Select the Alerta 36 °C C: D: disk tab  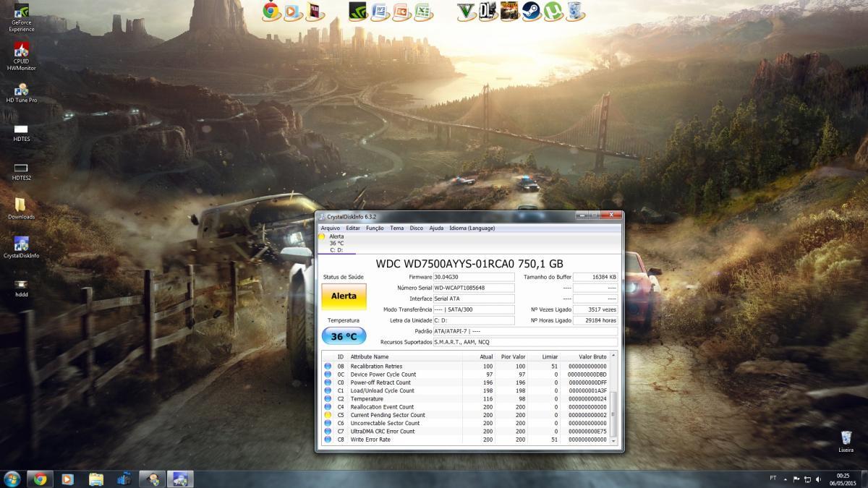click(x=336, y=243)
